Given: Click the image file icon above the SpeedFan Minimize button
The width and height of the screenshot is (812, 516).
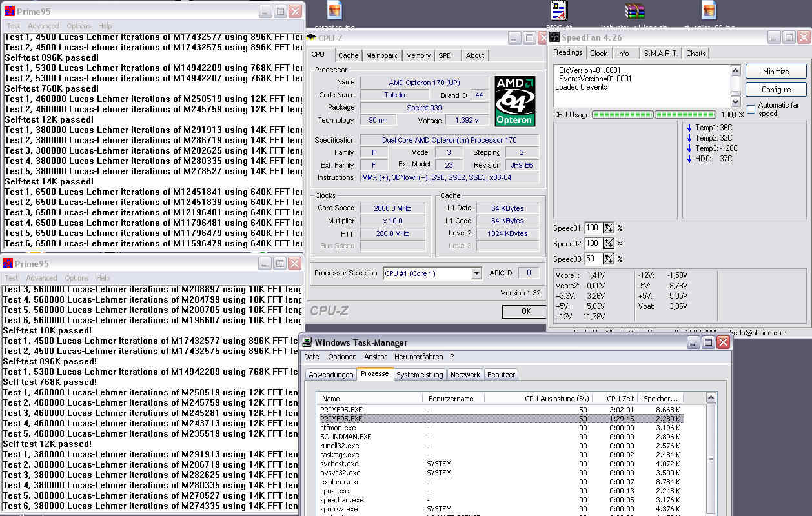Looking at the screenshot, I should (709, 10).
